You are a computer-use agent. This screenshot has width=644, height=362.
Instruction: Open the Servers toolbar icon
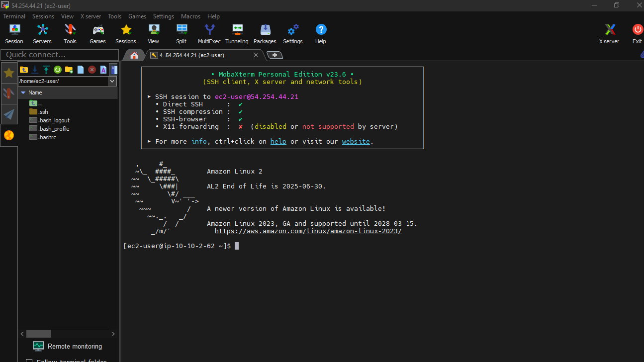tap(42, 34)
